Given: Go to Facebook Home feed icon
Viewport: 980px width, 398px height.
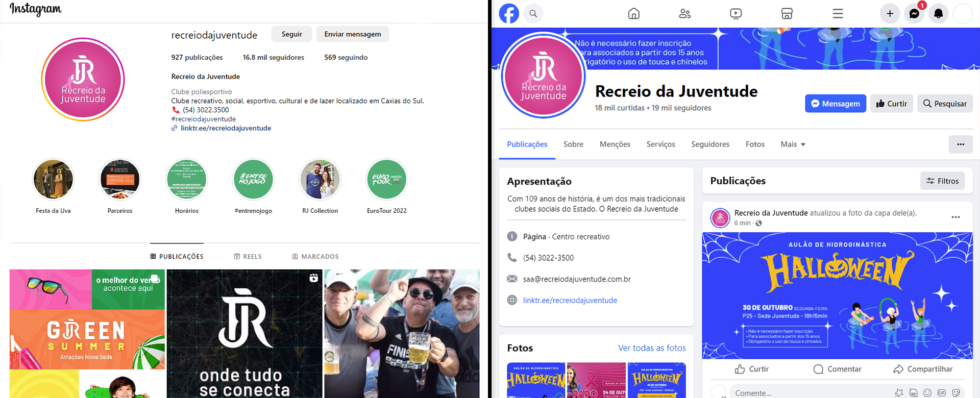Looking at the screenshot, I should coord(633,13).
